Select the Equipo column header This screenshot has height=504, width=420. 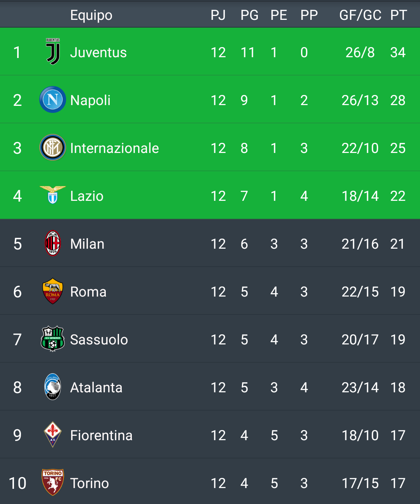point(91,16)
